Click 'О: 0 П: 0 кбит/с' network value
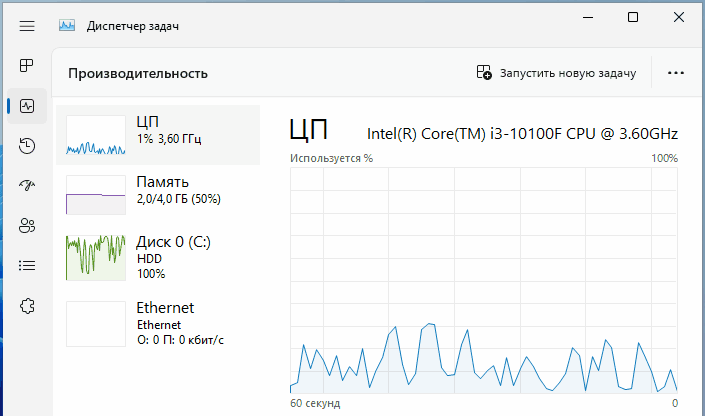The height and width of the screenshot is (416, 705). tap(180, 340)
